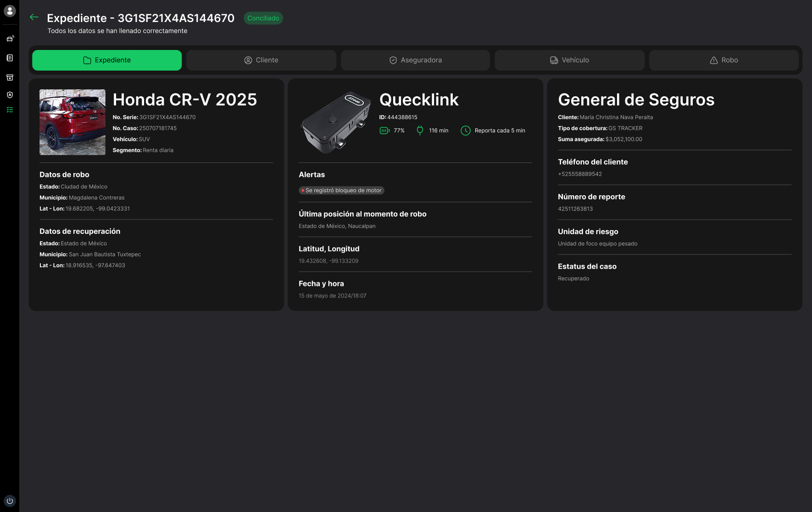
Task: Go back with the green arrow
Action: point(34,17)
